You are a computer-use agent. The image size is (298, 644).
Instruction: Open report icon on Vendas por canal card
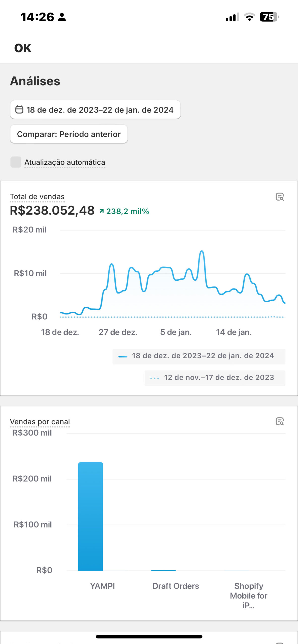coord(280,421)
